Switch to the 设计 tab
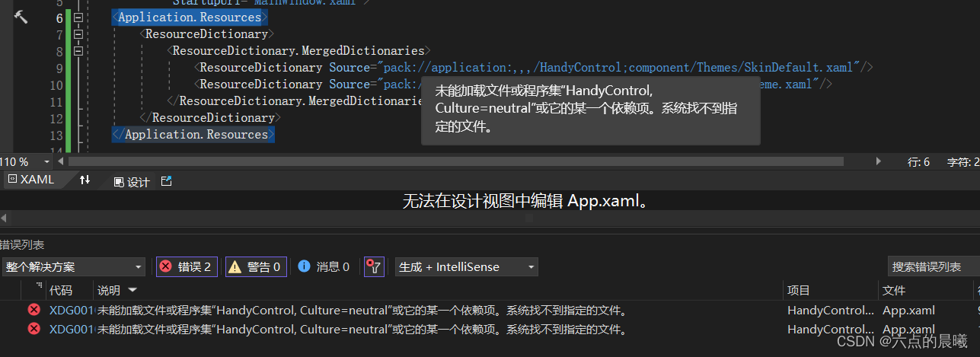The height and width of the screenshot is (357, 980). click(132, 182)
